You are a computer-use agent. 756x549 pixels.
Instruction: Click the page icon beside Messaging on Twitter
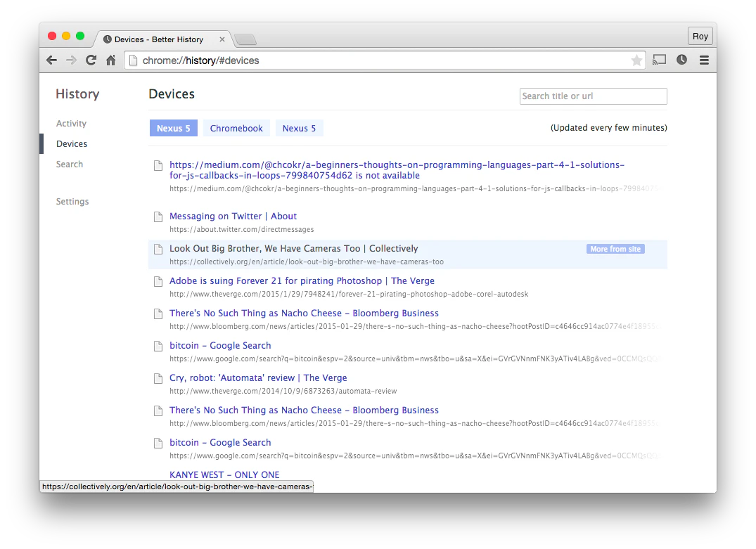click(x=158, y=217)
